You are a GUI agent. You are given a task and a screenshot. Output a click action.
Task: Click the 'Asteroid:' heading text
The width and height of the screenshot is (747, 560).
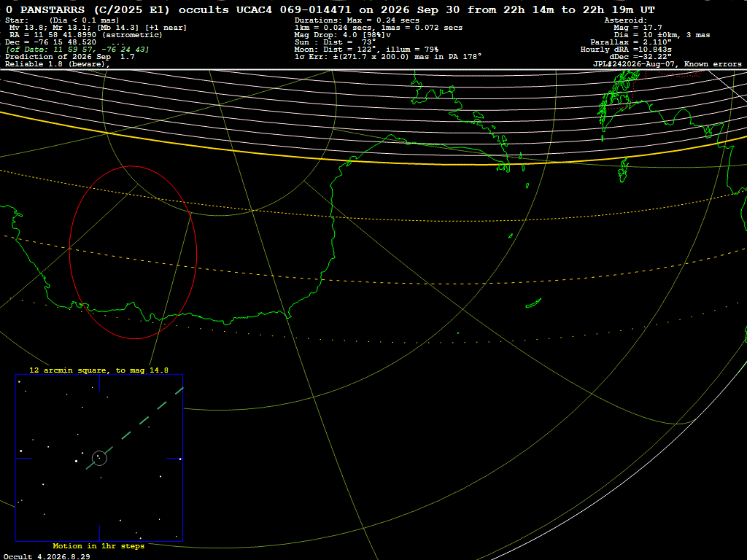(625, 20)
